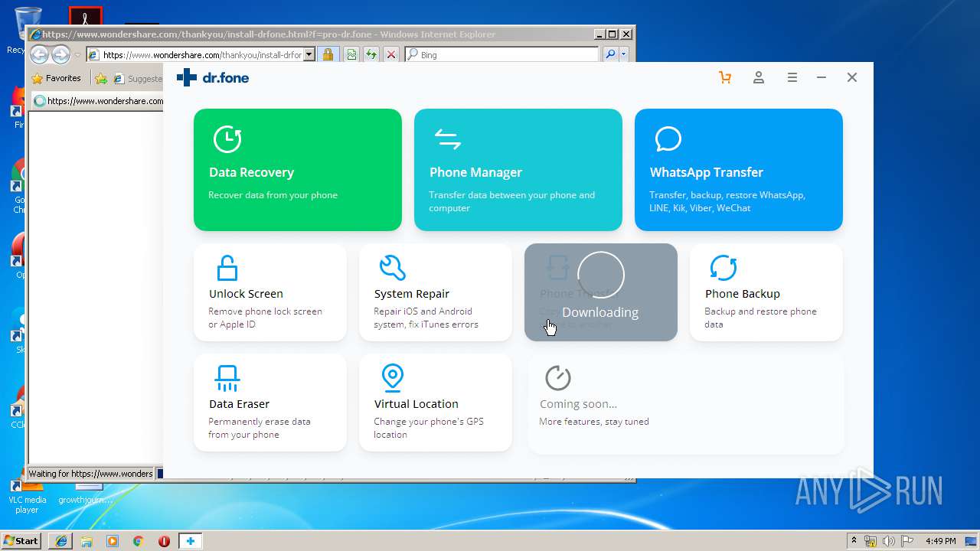Open VLC media player desktop shortcut

pyautogui.click(x=28, y=496)
